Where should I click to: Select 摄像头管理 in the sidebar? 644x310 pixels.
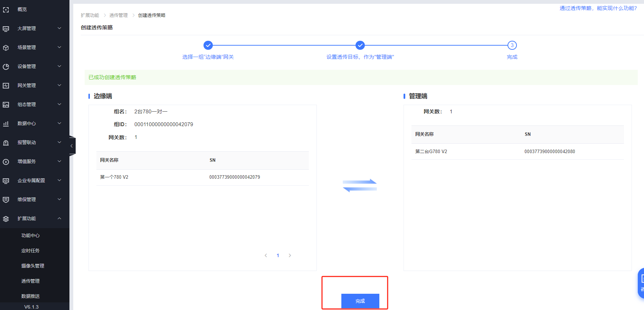(33, 266)
